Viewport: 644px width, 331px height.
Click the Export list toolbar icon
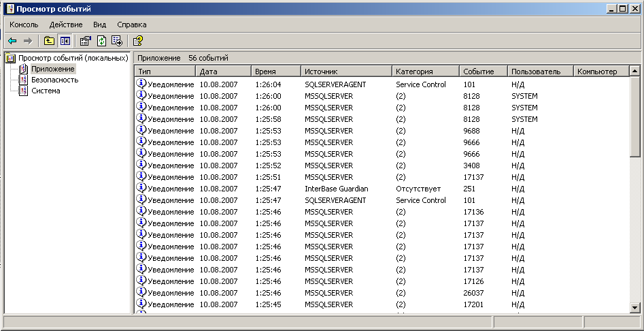click(x=116, y=41)
